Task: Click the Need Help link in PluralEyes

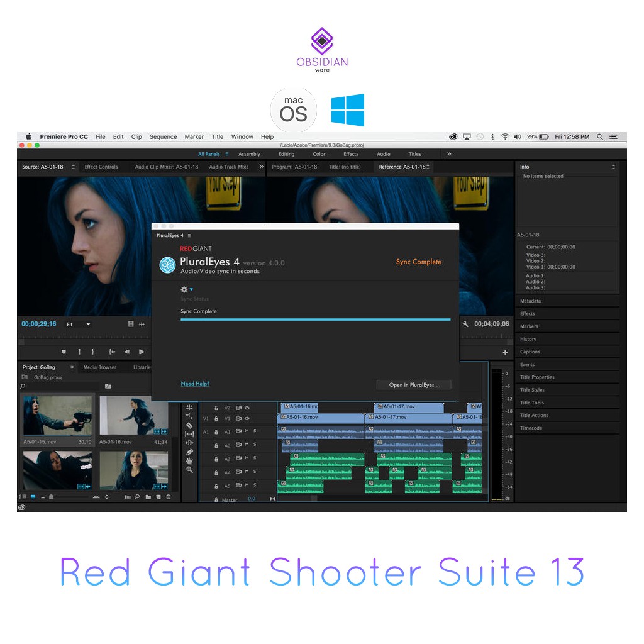Action: [195, 384]
